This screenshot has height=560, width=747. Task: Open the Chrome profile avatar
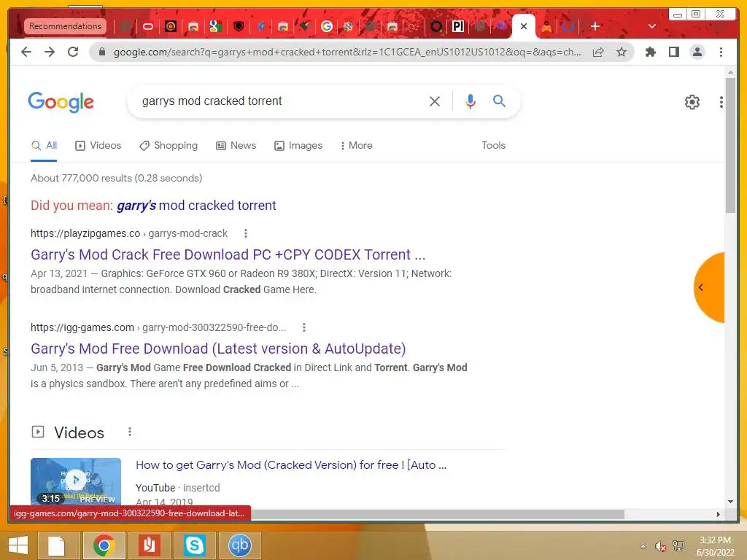pos(697,52)
